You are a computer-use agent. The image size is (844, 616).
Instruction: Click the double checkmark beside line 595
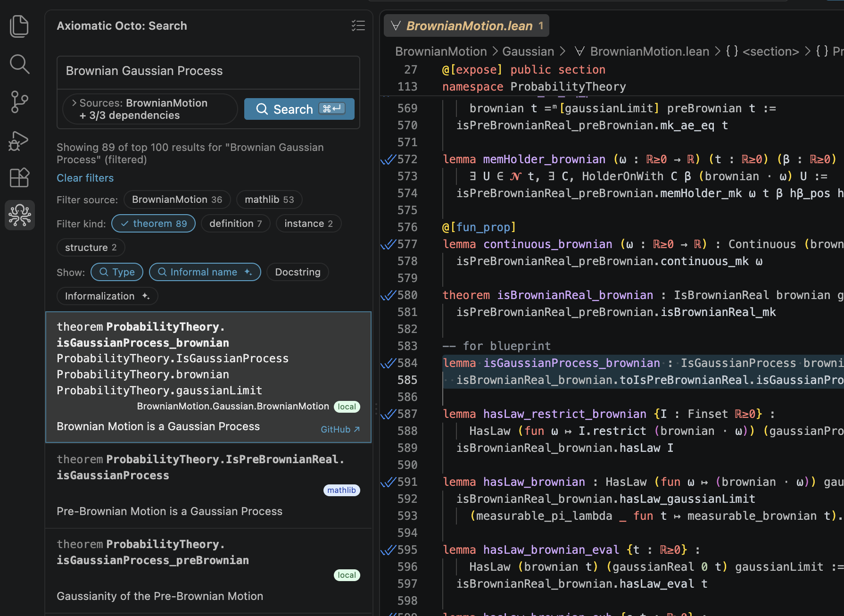pos(388,550)
